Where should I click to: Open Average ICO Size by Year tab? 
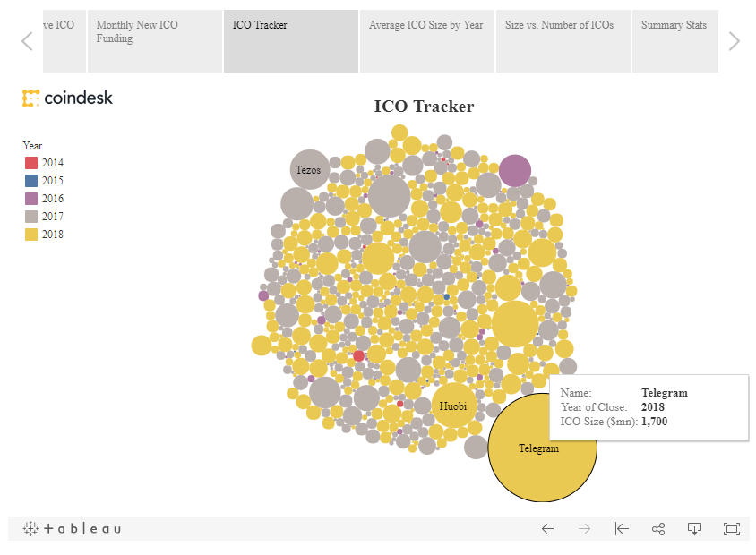[426, 41]
